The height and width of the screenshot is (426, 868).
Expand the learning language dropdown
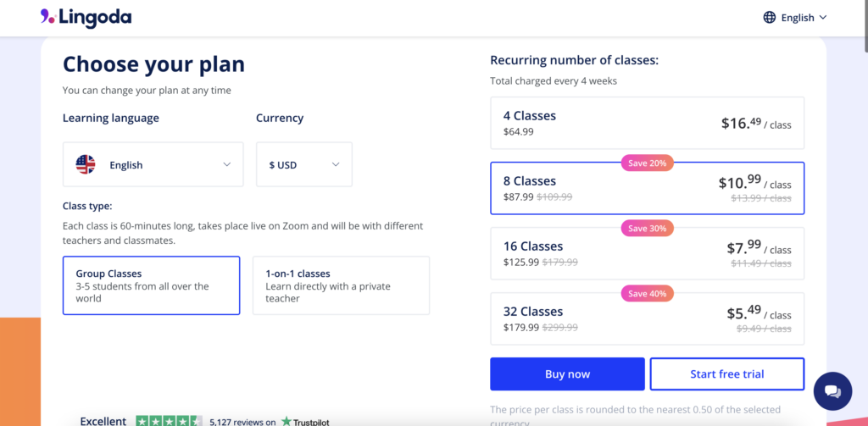[x=153, y=164]
